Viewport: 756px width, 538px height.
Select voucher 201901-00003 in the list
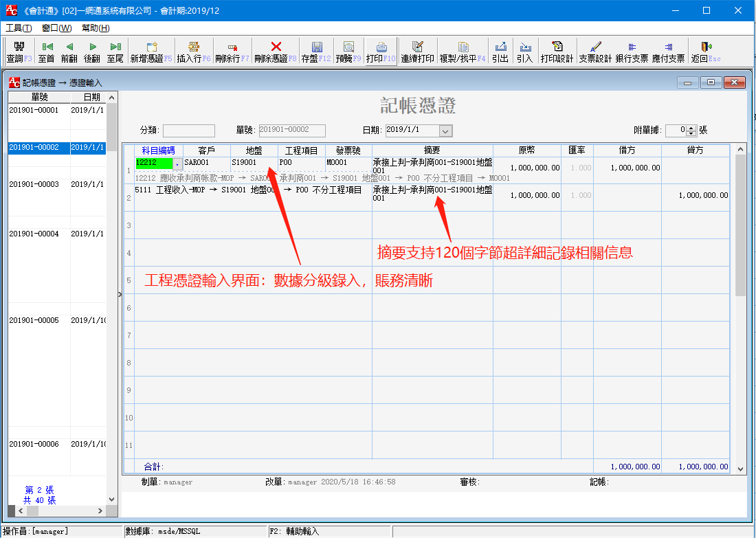34,184
